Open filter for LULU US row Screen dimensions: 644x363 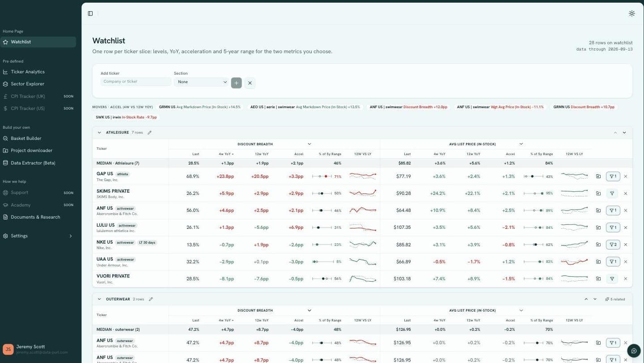click(x=613, y=228)
